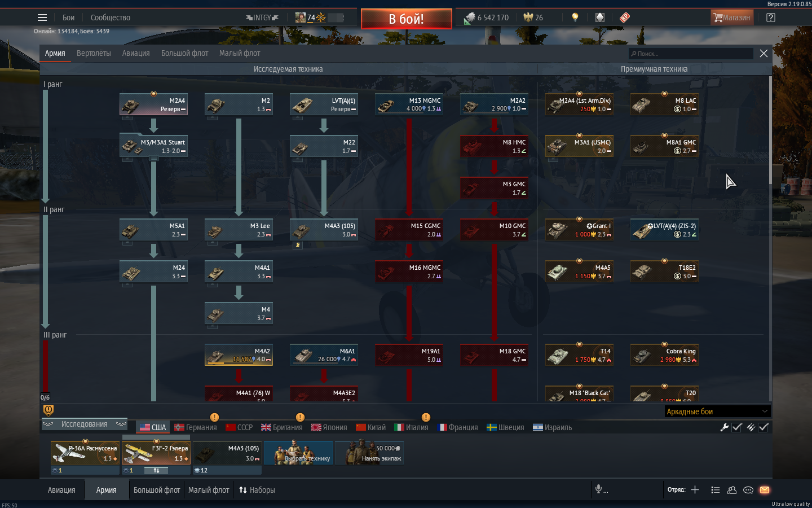Switch to Малый флот tree tab

240,53
